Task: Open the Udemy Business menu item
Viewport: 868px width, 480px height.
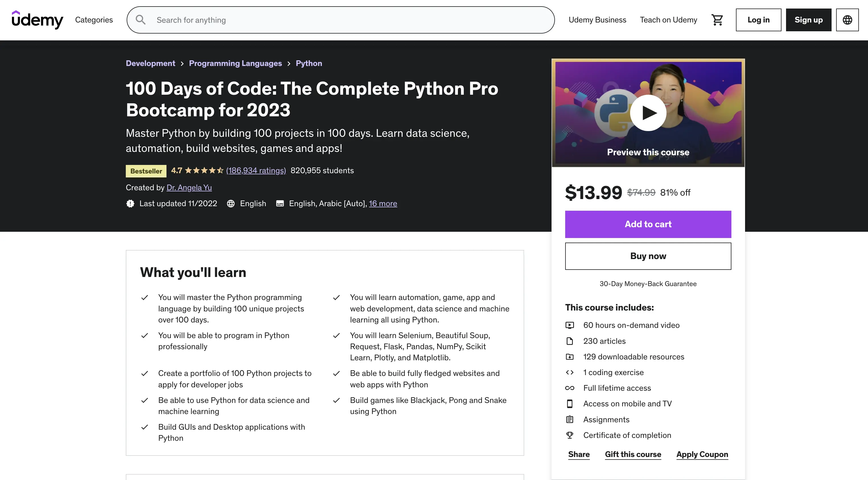Action: [597, 20]
